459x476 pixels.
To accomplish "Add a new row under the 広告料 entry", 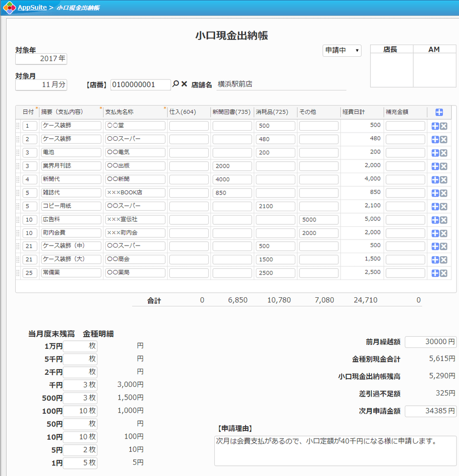I will click(435, 219).
